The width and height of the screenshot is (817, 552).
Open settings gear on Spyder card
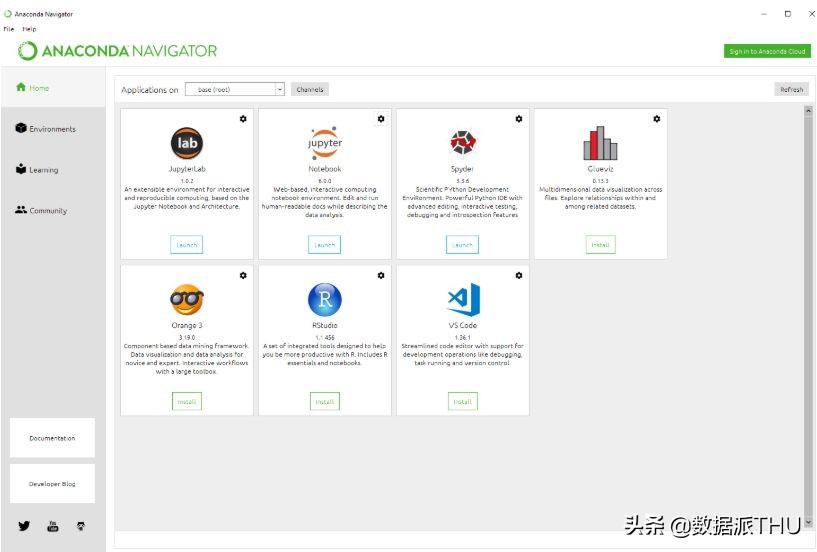[518, 119]
